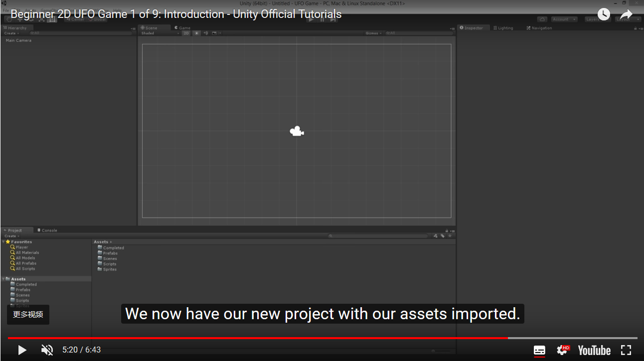Enter fullscreen video mode

626,350
